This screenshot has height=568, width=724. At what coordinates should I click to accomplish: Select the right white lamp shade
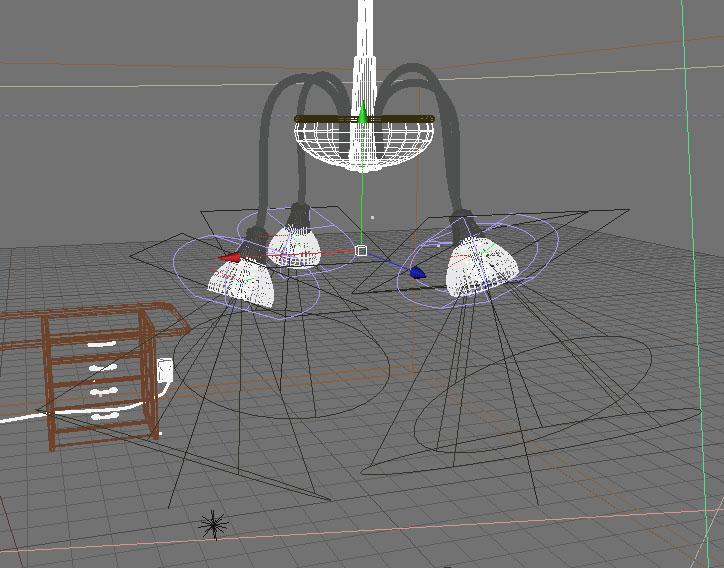482,268
